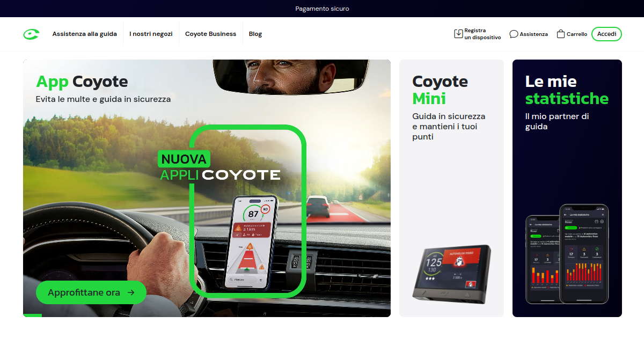Screen dimensions: 644x338
Task: Go to Coyote Business
Action: tap(210, 34)
